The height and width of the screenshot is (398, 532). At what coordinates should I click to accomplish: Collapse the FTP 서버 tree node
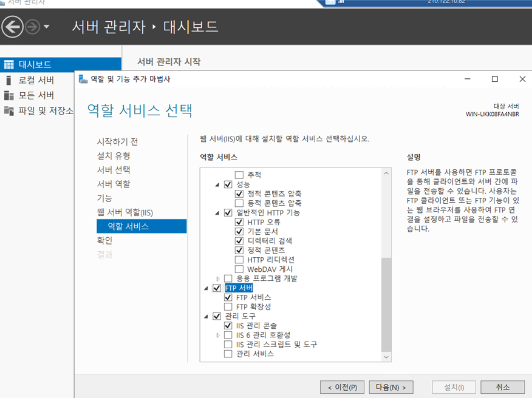[x=207, y=289]
